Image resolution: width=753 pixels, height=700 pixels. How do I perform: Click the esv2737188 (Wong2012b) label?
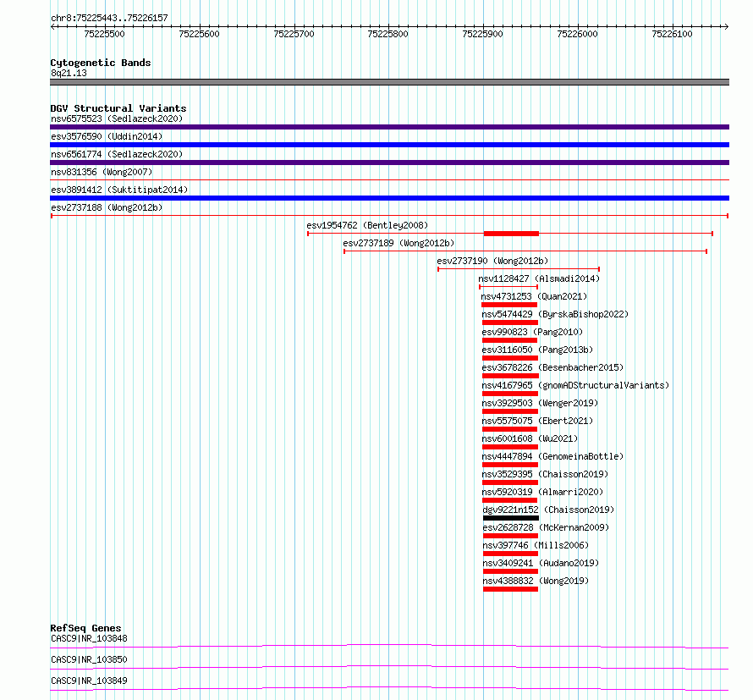pyautogui.click(x=107, y=207)
